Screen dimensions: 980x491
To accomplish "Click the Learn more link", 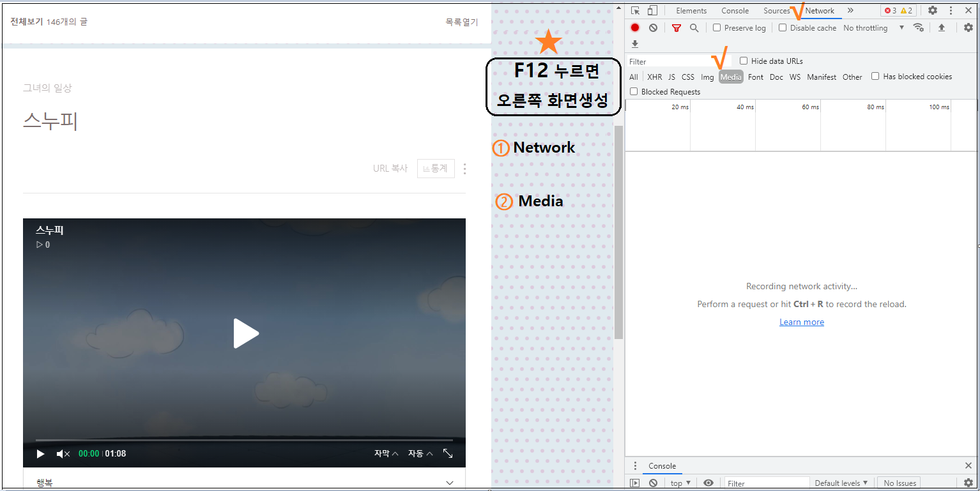I will click(x=801, y=322).
